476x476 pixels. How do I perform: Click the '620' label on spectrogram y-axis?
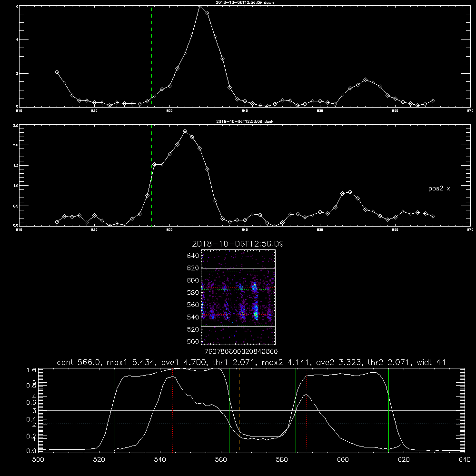coord(193,268)
